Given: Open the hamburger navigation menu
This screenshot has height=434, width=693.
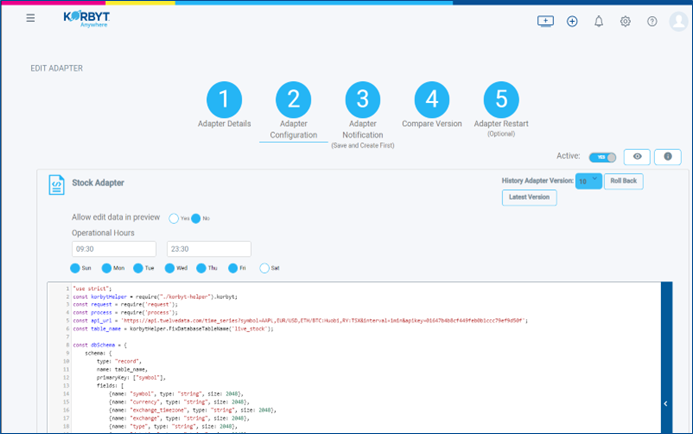Looking at the screenshot, I should coord(31,19).
